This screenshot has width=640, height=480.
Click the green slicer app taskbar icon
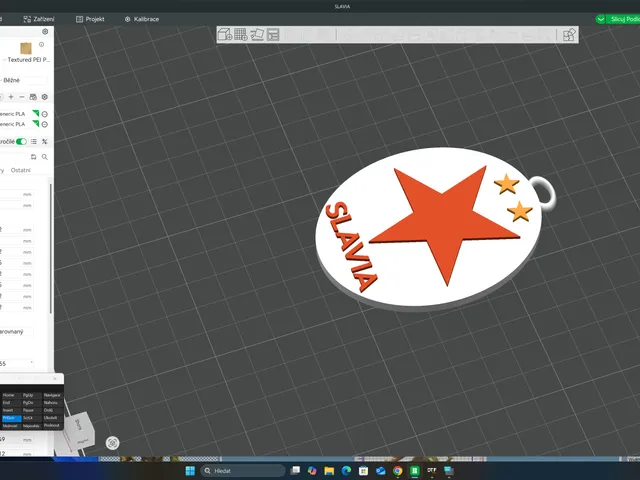(x=415, y=471)
